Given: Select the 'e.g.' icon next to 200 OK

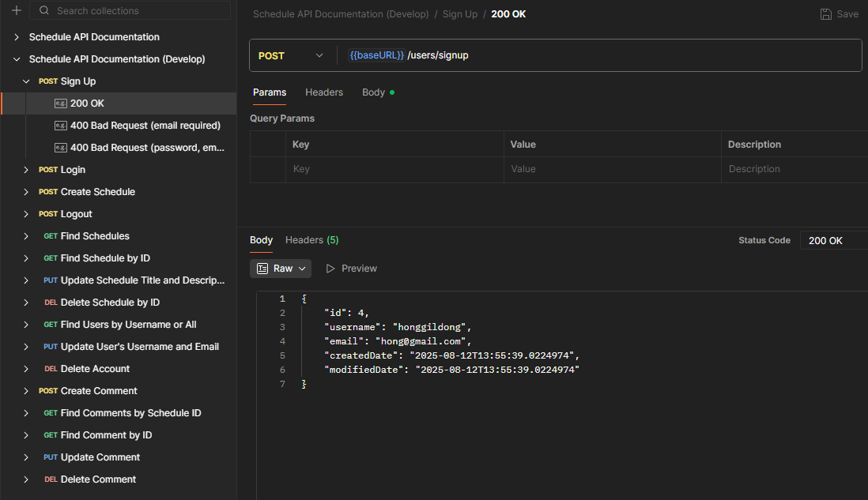Looking at the screenshot, I should pyautogui.click(x=61, y=103).
